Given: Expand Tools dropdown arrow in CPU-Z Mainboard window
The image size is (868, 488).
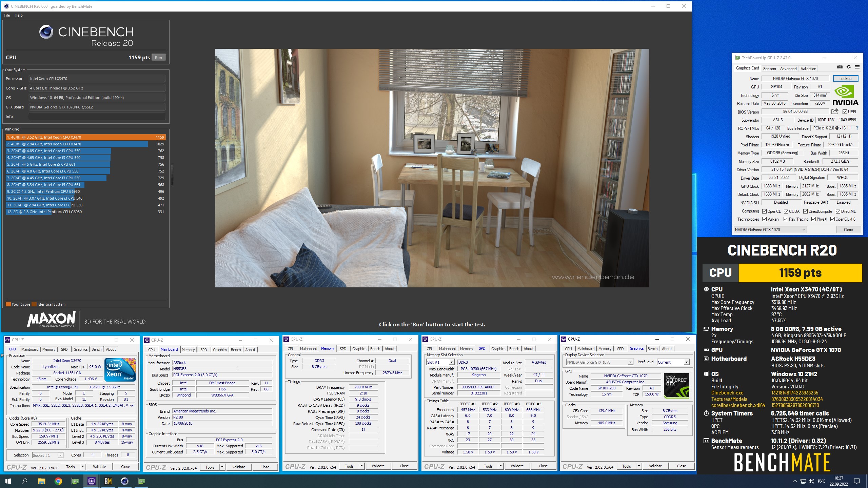Looking at the screenshot, I should point(222,467).
